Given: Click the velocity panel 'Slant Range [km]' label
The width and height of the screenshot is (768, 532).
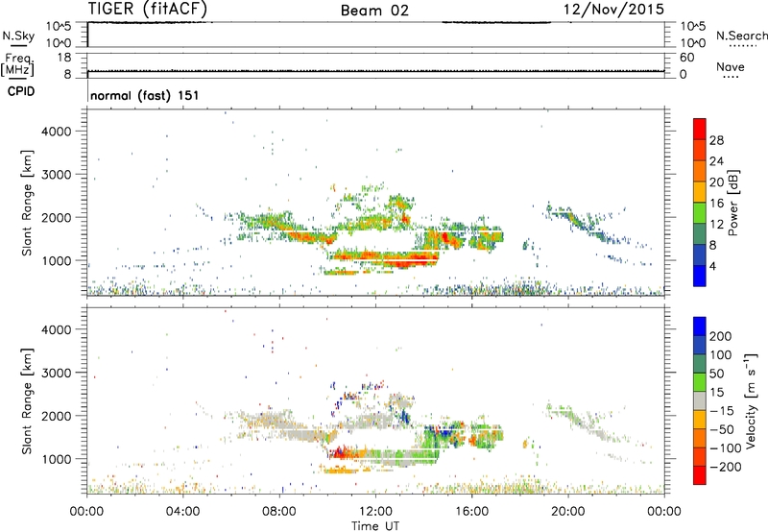Looking at the screenshot, I should (x=27, y=401).
